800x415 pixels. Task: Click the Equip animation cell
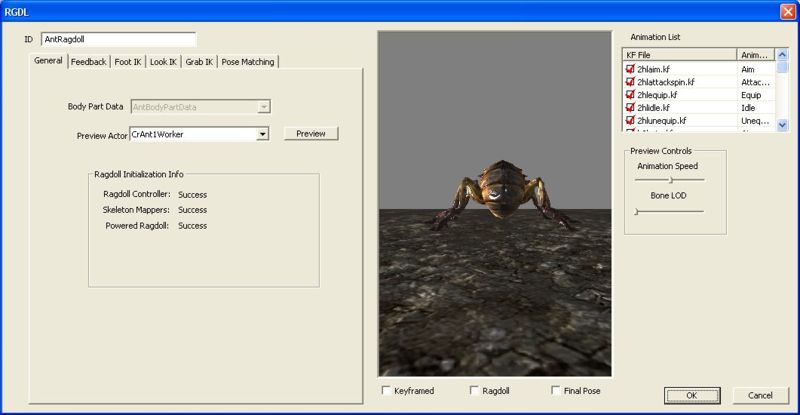coord(751,95)
